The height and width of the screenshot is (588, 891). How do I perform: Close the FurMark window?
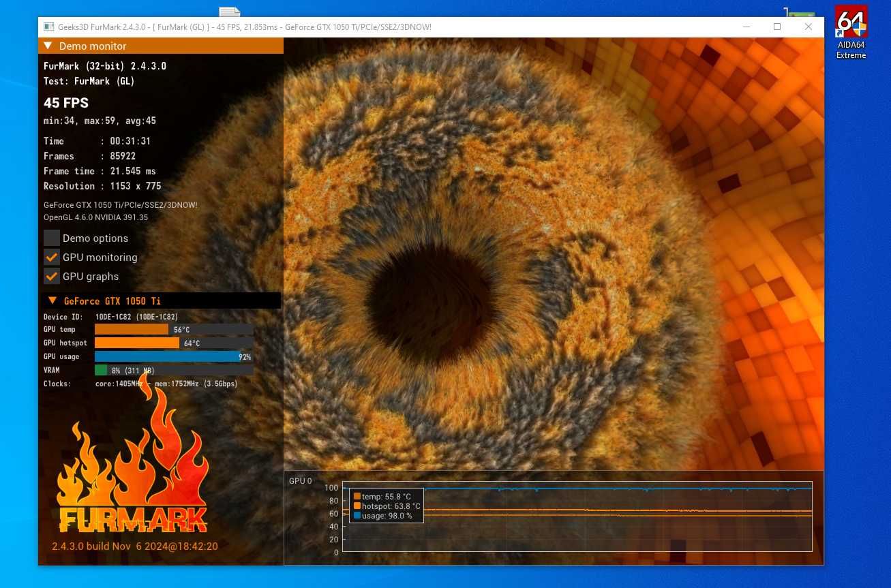pos(809,27)
